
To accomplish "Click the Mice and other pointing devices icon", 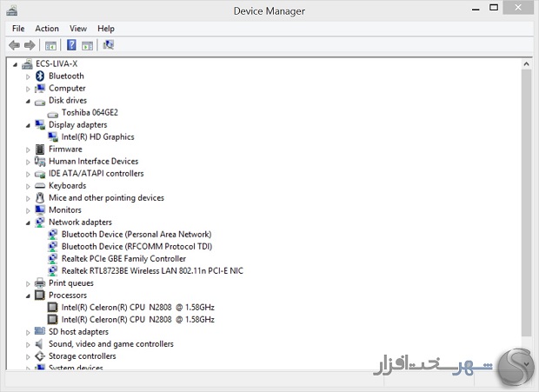I will [x=40, y=197].
